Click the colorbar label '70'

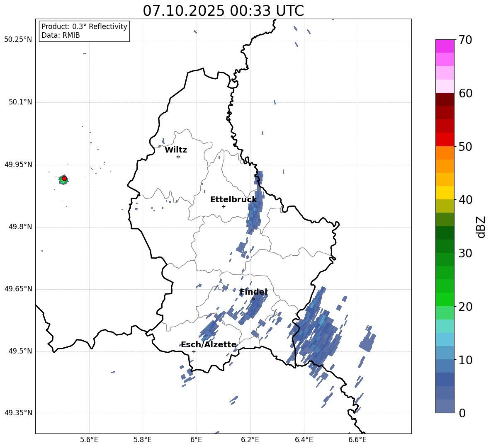point(466,40)
